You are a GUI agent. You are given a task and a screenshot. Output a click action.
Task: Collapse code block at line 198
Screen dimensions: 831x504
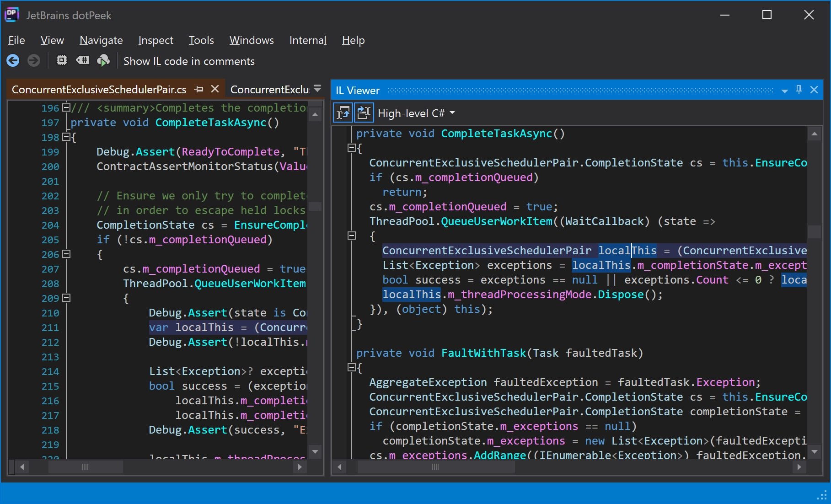click(x=66, y=136)
